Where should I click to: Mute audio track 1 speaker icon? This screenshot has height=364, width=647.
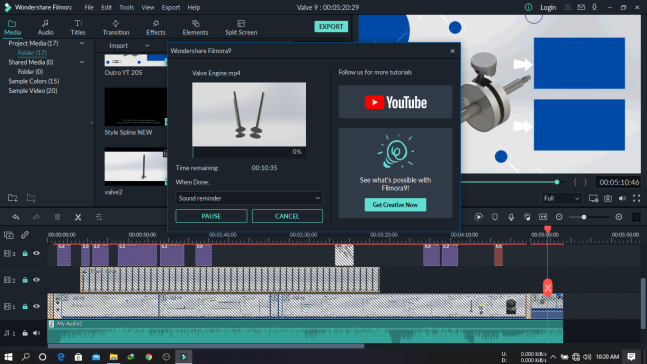pos(36,333)
